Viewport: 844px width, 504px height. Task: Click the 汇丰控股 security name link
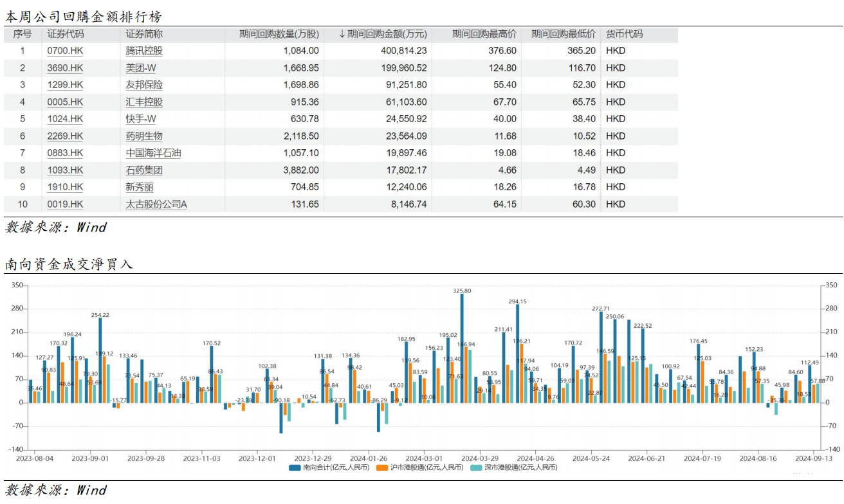coord(144,102)
